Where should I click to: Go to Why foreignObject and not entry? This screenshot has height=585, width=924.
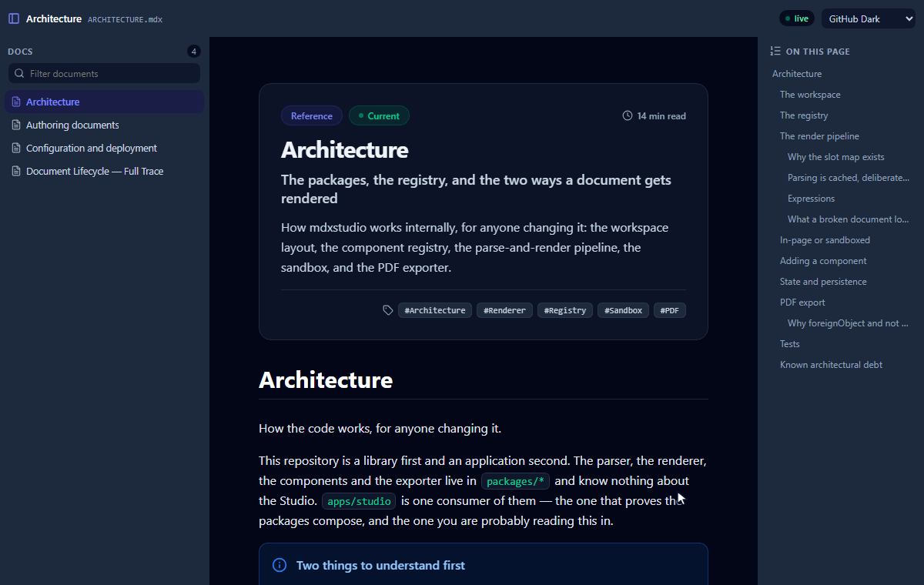click(849, 323)
